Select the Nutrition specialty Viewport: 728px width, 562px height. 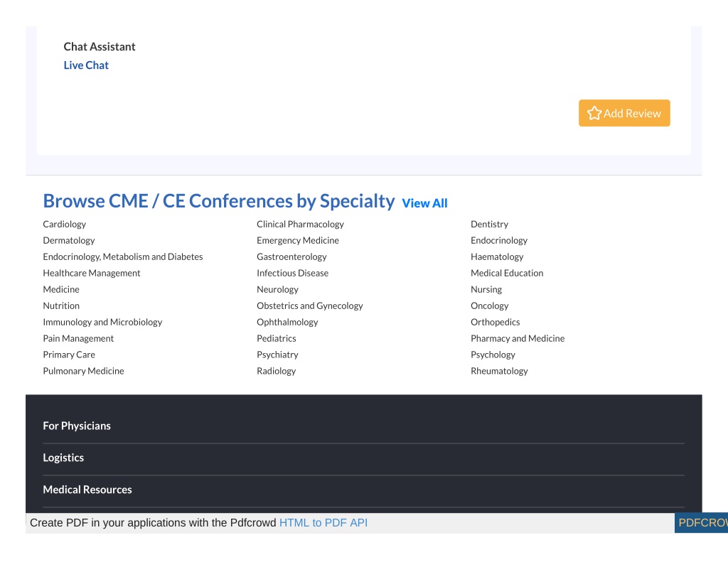tap(61, 306)
